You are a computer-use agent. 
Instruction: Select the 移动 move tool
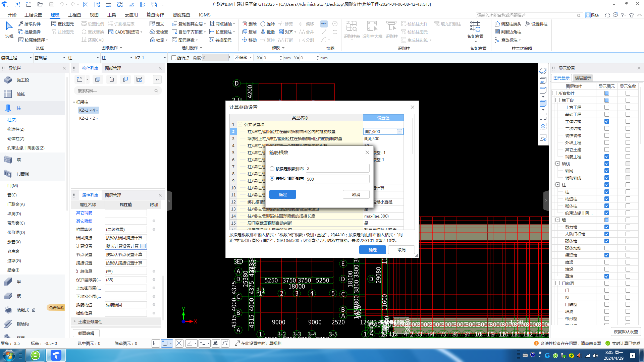(x=250, y=40)
